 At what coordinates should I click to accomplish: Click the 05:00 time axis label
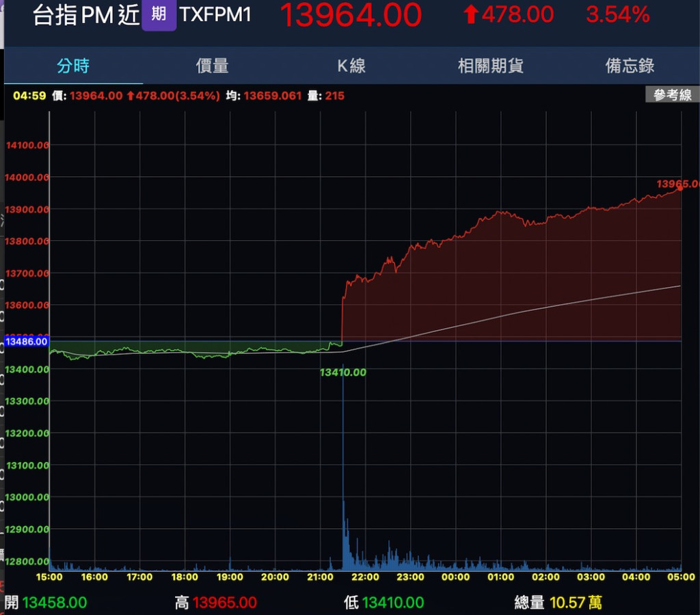click(x=682, y=577)
